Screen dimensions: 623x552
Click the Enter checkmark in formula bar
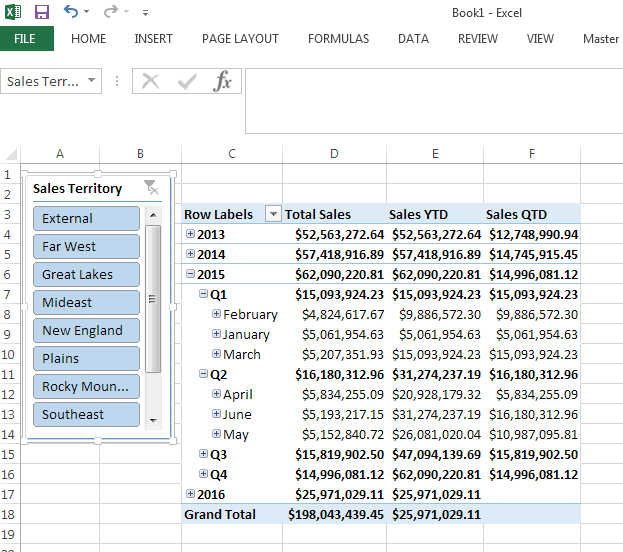coord(187,81)
